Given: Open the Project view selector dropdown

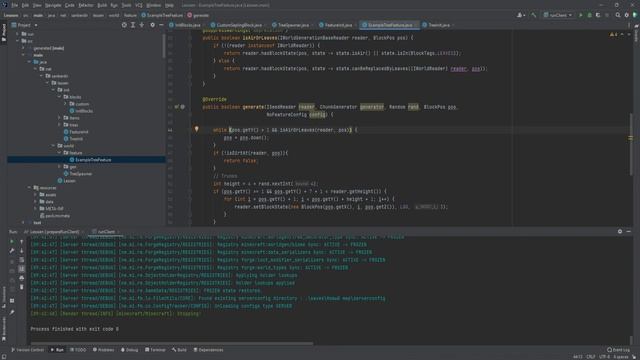Looking at the screenshot, I should (24, 25).
